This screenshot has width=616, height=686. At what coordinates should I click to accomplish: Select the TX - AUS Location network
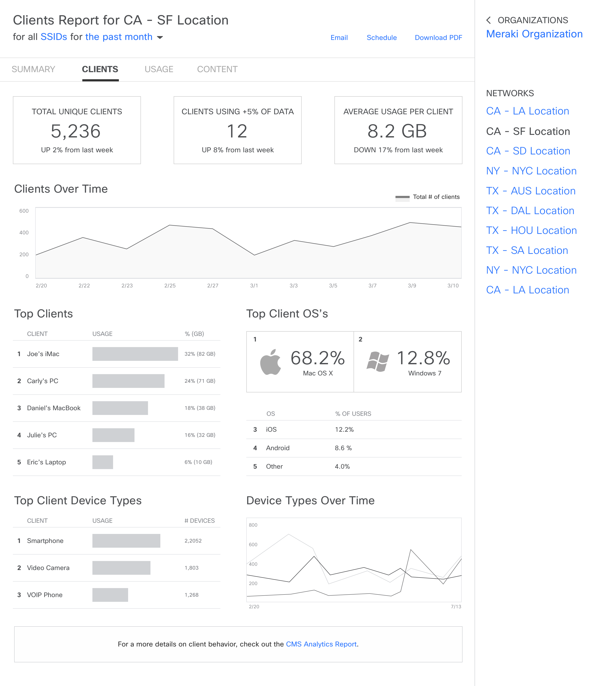point(530,191)
